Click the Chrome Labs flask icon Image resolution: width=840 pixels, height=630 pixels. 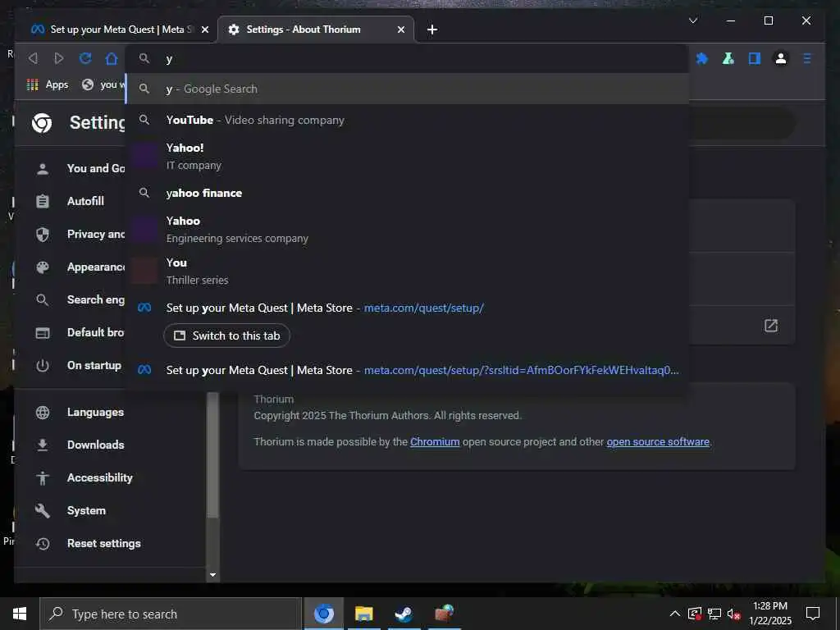pos(728,58)
